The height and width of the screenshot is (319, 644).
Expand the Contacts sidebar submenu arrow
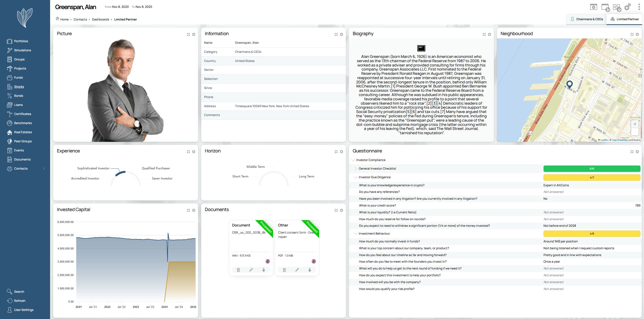point(44,169)
